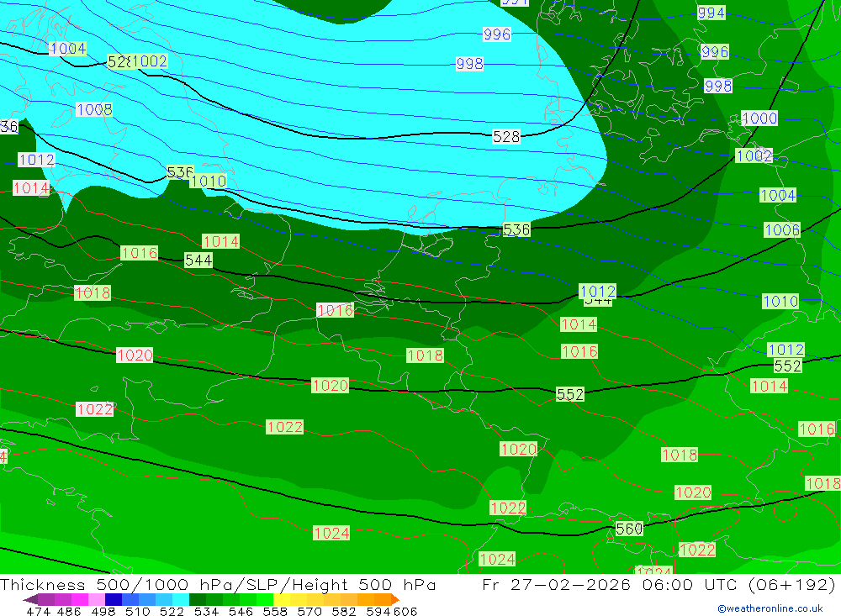Click the 594 value under the color scale
This screenshot has height=616, width=841.
click(x=378, y=612)
